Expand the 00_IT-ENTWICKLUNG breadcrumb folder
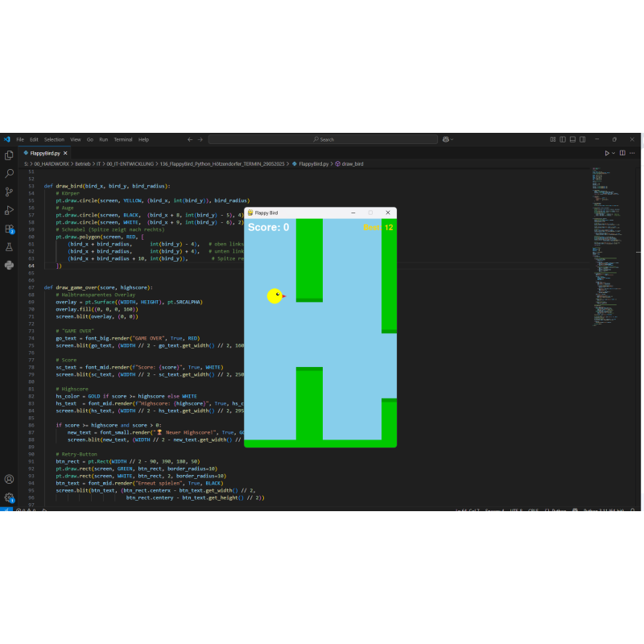 [130, 164]
